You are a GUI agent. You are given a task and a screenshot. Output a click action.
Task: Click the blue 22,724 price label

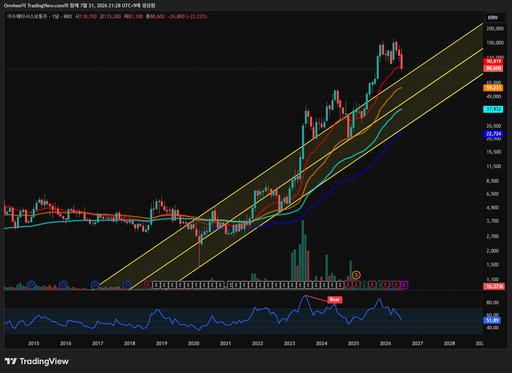[493, 134]
